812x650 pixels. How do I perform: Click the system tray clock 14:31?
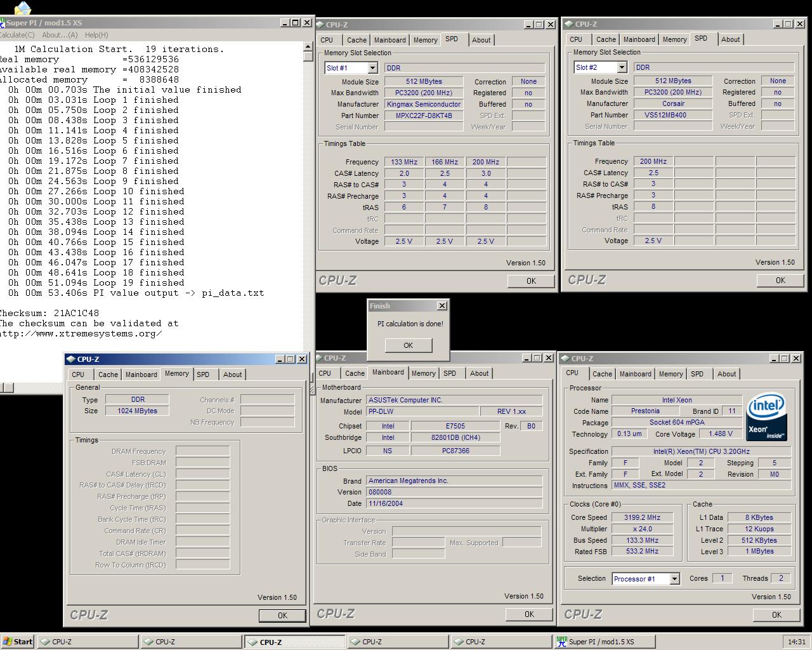(x=796, y=642)
